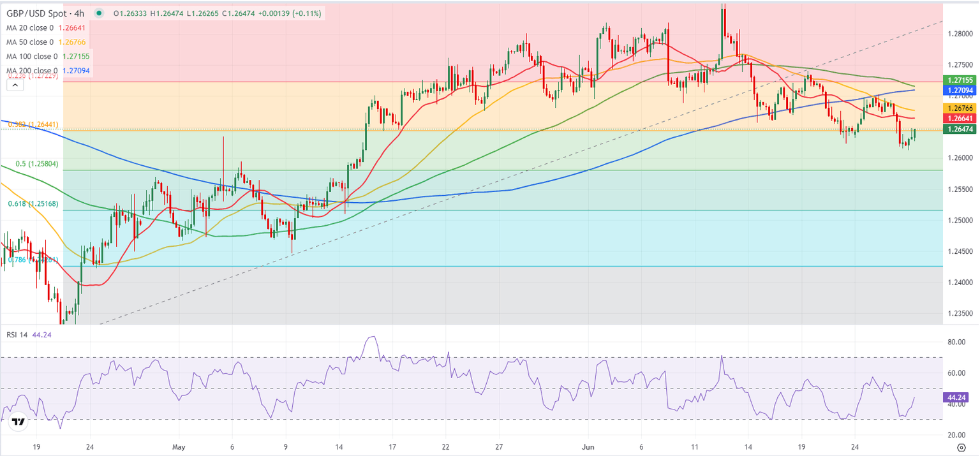Click the TradingView logo watermark in RSI pane
This screenshot has width=980, height=456.
[18, 420]
